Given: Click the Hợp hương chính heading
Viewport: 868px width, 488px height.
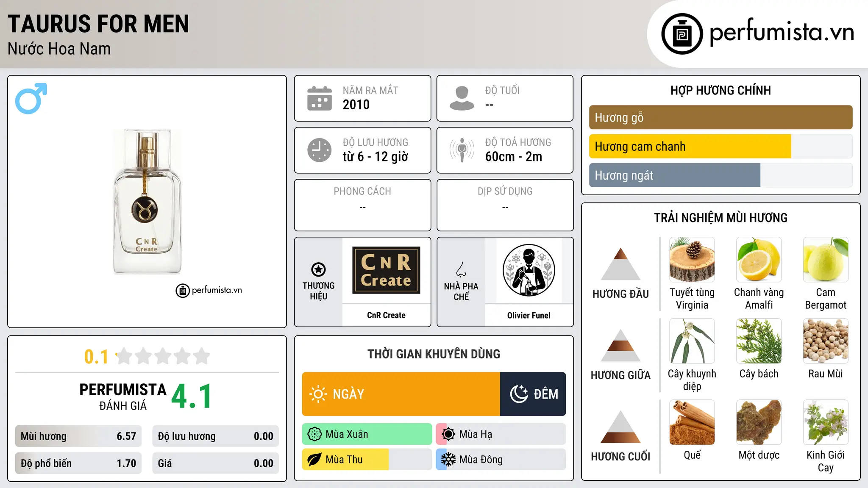Looking at the screenshot, I should (721, 90).
